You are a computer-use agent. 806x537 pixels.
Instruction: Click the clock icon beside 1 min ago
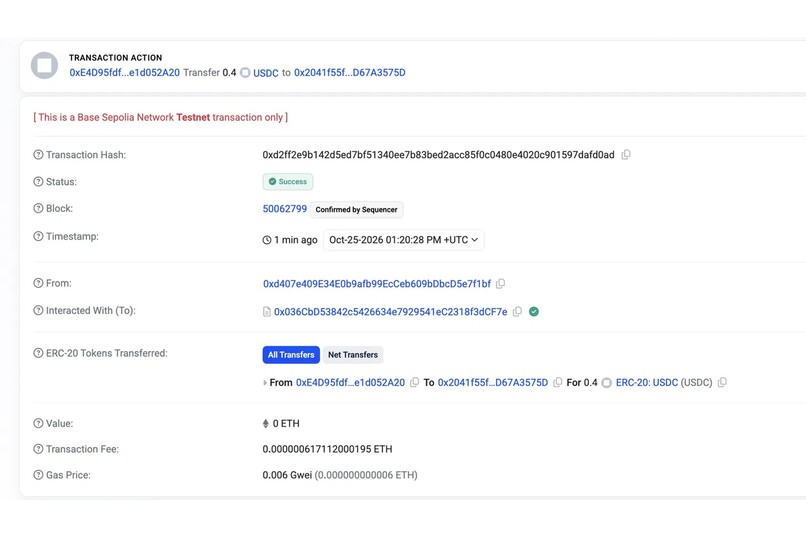(267, 240)
